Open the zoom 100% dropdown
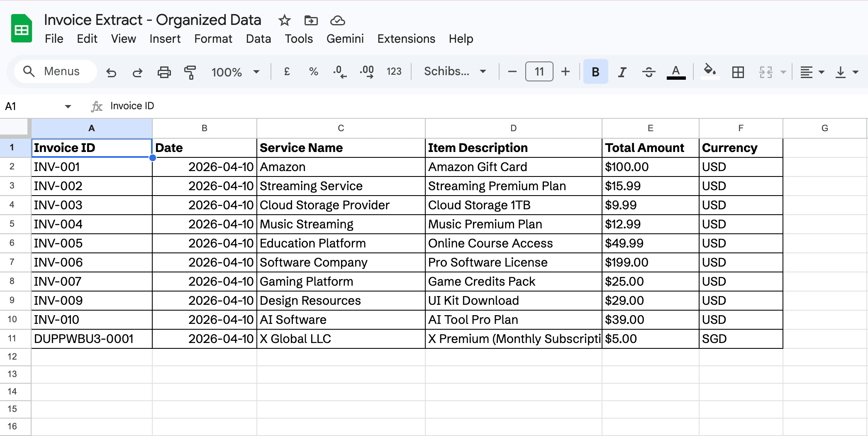This screenshot has height=436, width=868. (235, 72)
